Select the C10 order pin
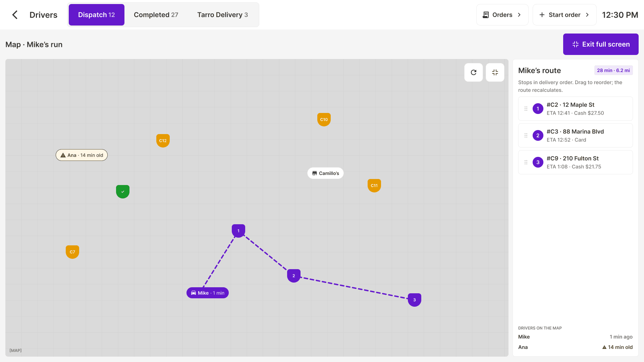 coord(324,120)
